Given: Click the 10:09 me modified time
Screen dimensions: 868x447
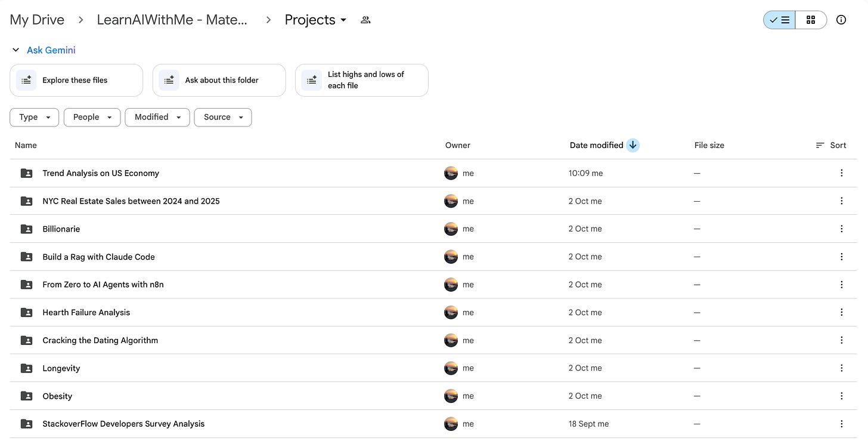Looking at the screenshot, I should 585,173.
